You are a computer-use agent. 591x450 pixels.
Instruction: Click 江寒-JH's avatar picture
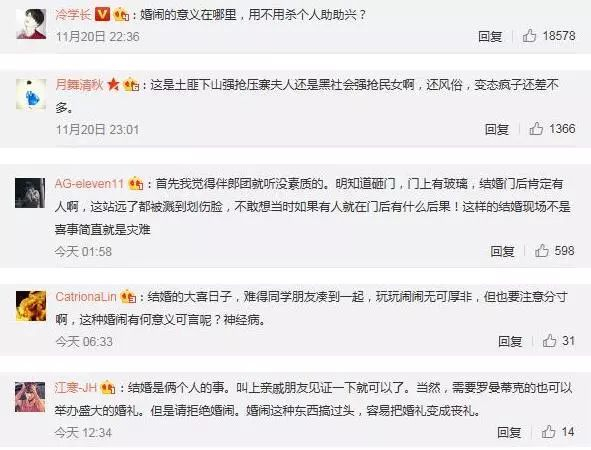(30, 396)
